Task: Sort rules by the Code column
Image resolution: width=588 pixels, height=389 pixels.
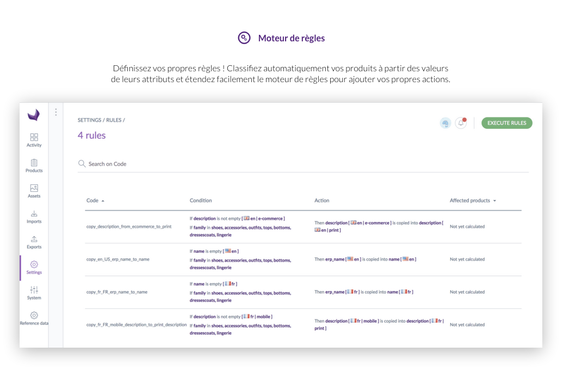Action: [92, 201]
